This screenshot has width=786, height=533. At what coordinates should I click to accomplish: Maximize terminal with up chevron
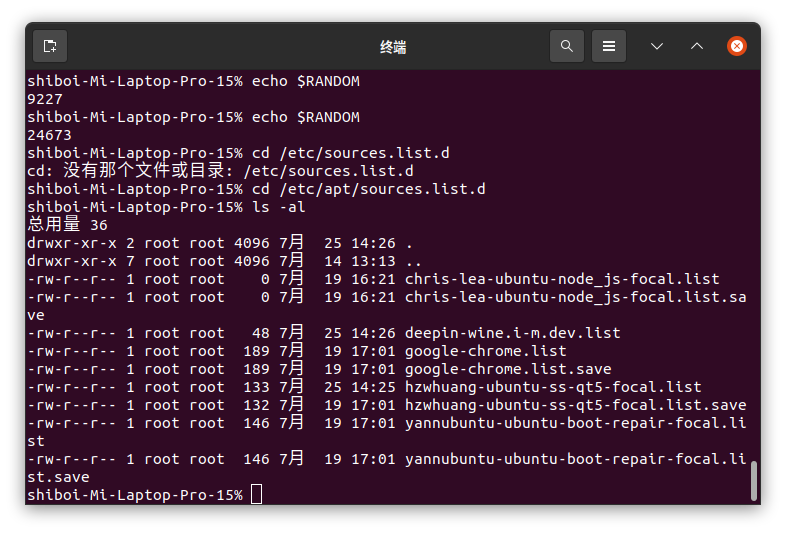tap(697, 46)
